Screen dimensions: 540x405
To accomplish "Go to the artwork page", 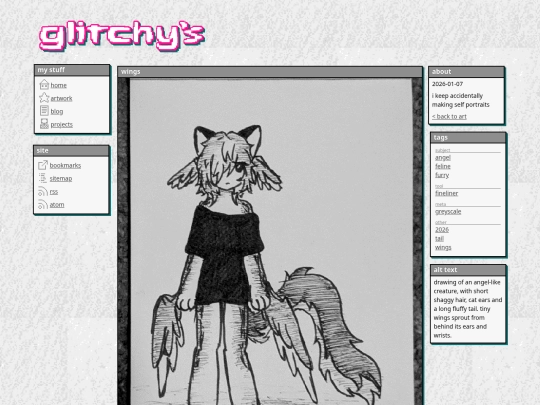I will [x=61, y=98].
